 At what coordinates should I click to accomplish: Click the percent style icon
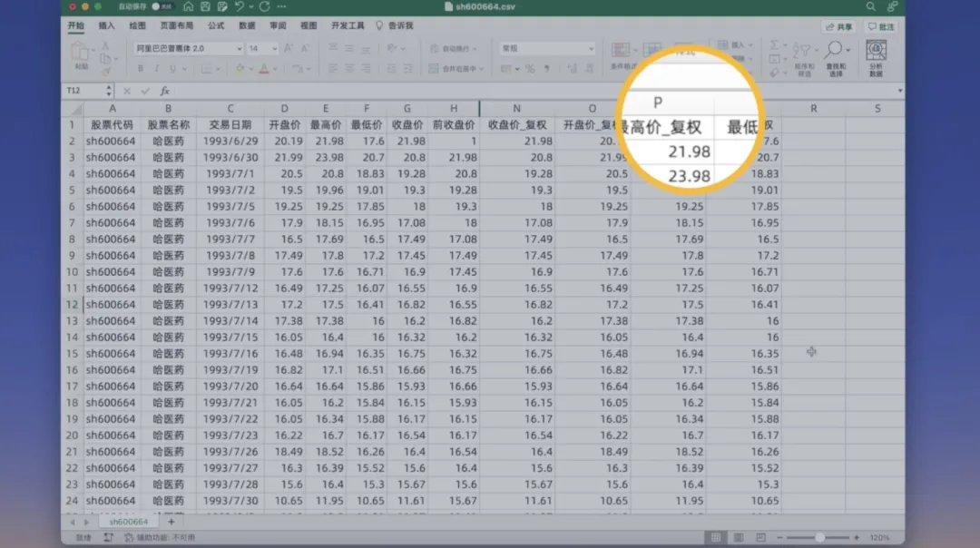(530, 69)
